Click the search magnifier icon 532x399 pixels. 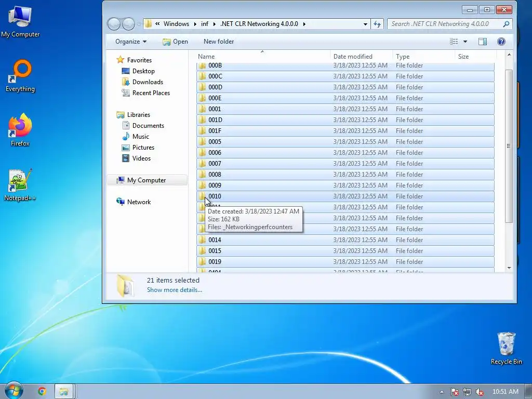pyautogui.click(x=506, y=24)
